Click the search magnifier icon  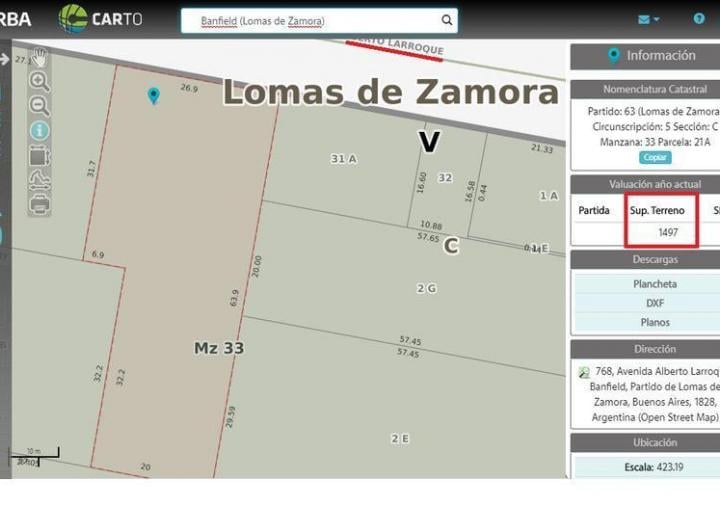(x=446, y=20)
